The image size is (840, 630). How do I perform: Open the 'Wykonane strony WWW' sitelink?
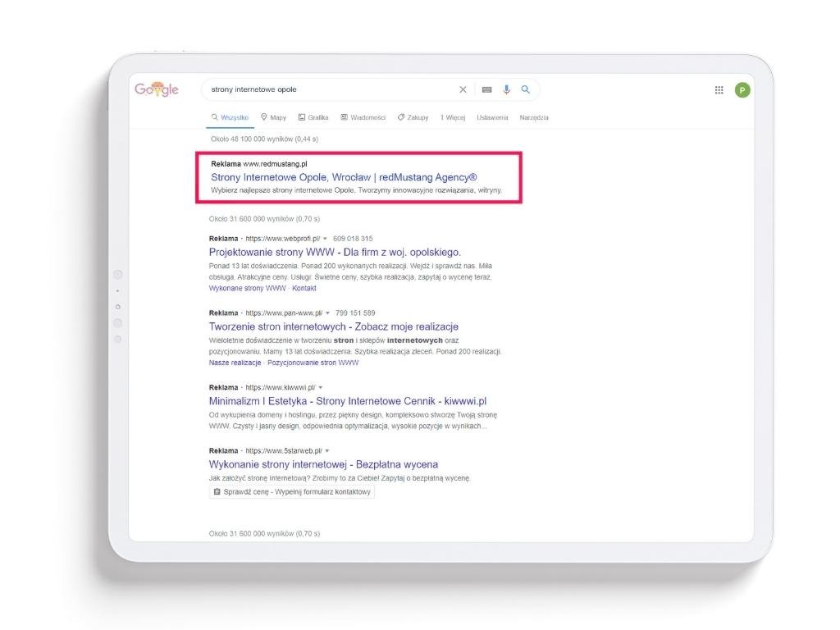[248, 288]
